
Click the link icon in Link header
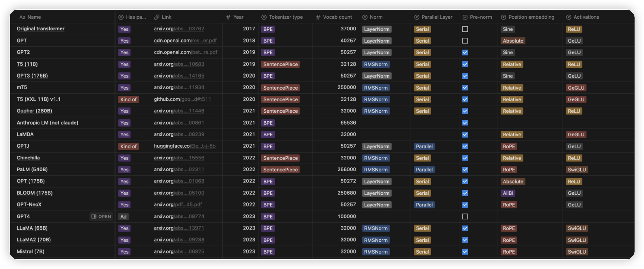click(x=157, y=17)
